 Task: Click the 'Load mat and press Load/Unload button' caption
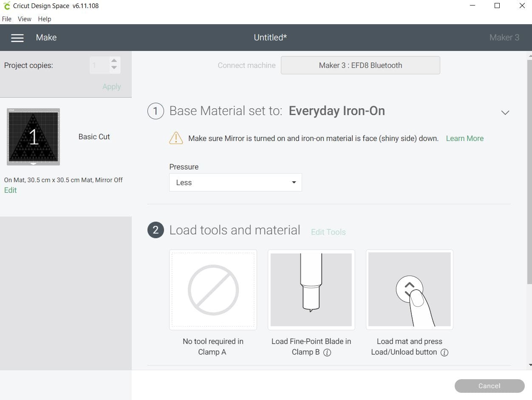click(409, 346)
